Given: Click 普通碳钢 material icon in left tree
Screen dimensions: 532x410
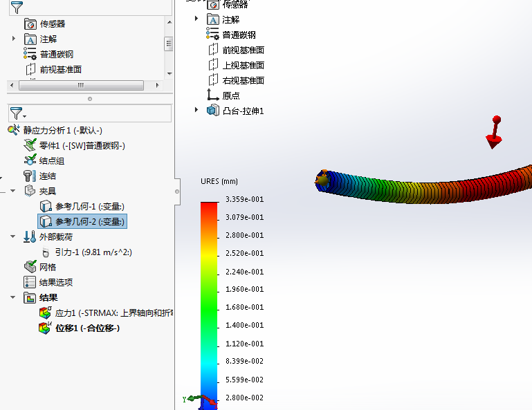Looking at the screenshot, I should point(30,54).
